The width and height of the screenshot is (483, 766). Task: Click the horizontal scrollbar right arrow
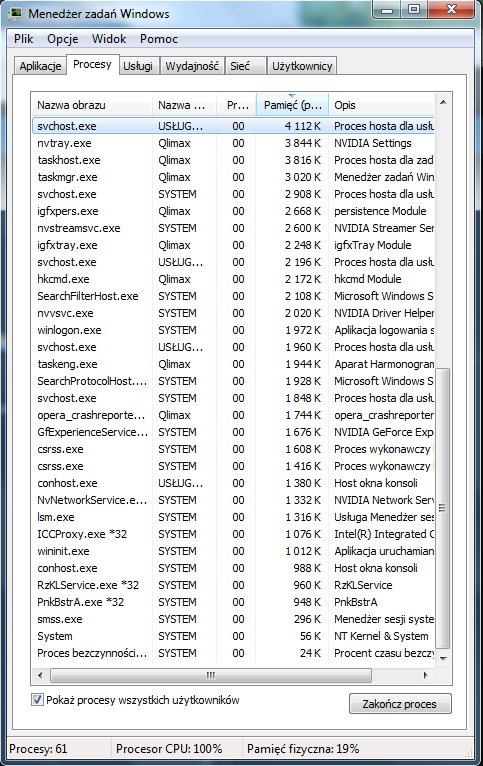pos(426,676)
